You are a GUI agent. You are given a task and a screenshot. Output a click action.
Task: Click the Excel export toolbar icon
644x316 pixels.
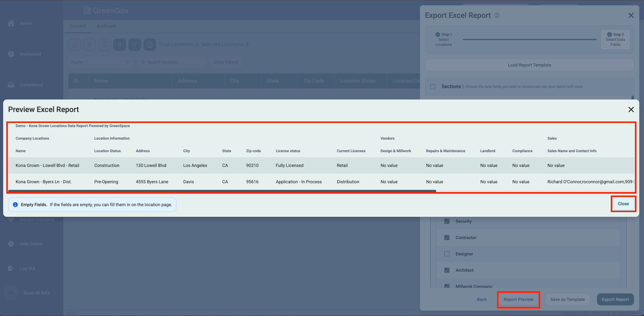click(150, 45)
